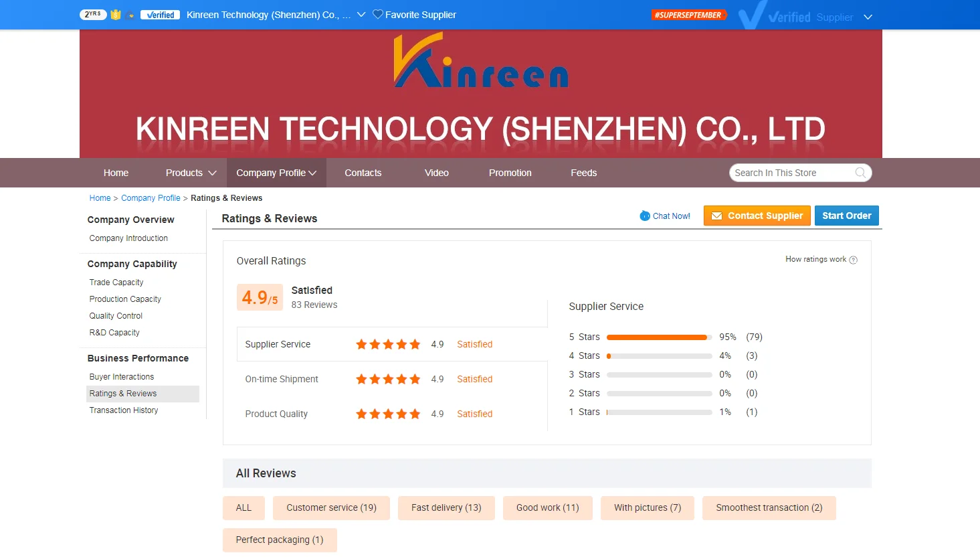Viewport: 980px width, 559px height.
Task: Click the Start Order button
Action: [x=847, y=216]
